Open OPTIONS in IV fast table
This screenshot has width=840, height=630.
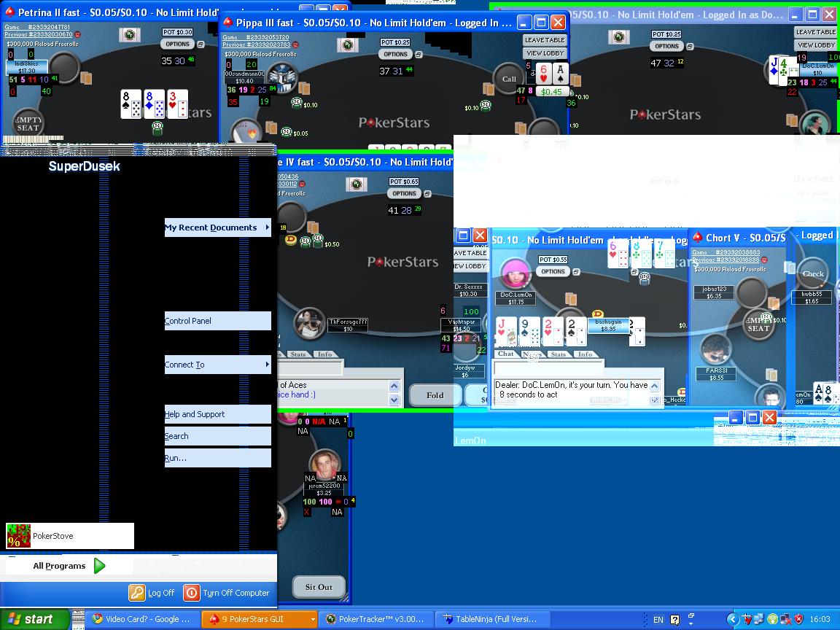[x=404, y=193]
